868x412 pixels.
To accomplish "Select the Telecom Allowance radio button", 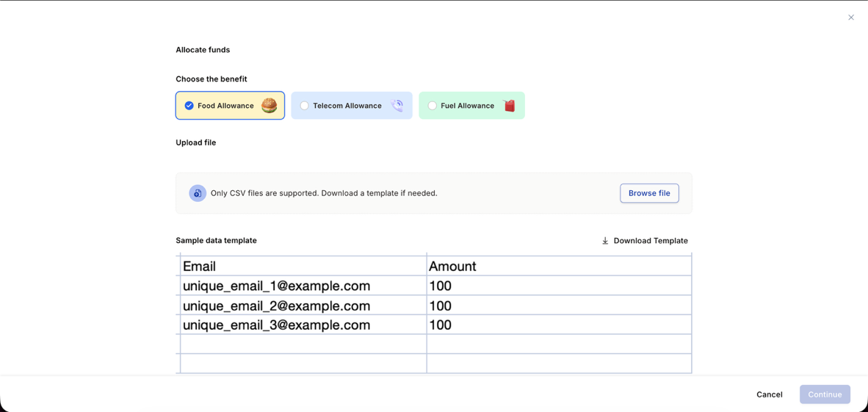I will click(305, 106).
